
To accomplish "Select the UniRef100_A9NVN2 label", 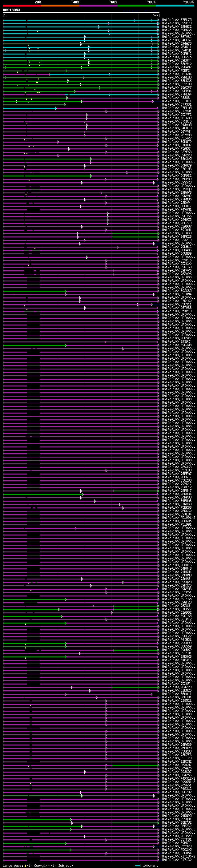I will [177, 196].
